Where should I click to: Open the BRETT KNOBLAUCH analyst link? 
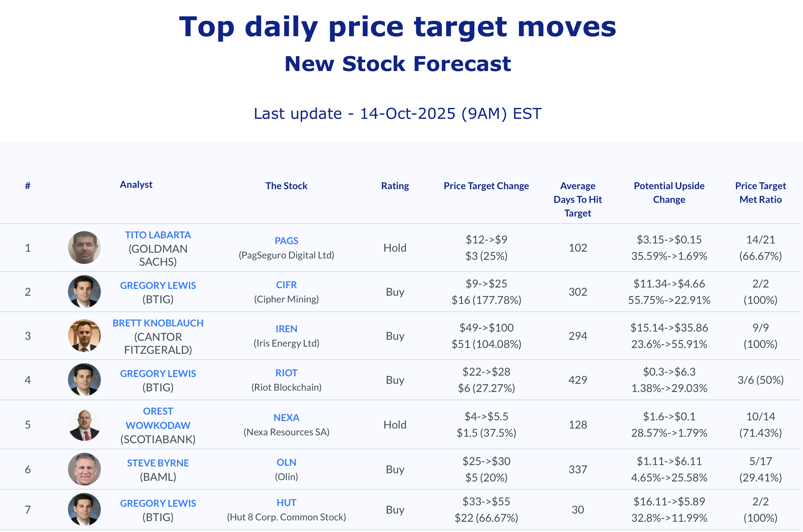tap(158, 323)
